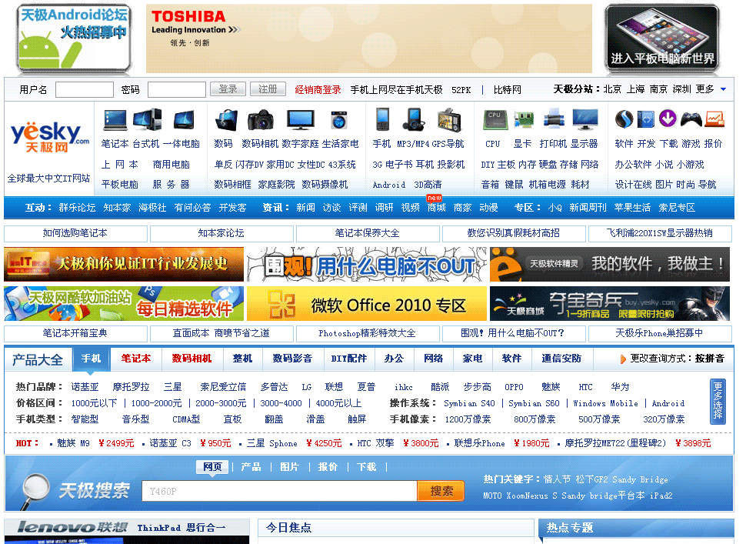Click the graphics card icon above 显卡
This screenshot has height=544, width=756.
tap(524, 120)
